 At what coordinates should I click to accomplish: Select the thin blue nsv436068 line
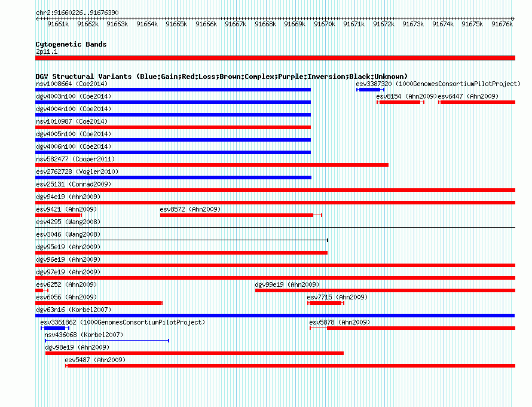click(107, 341)
